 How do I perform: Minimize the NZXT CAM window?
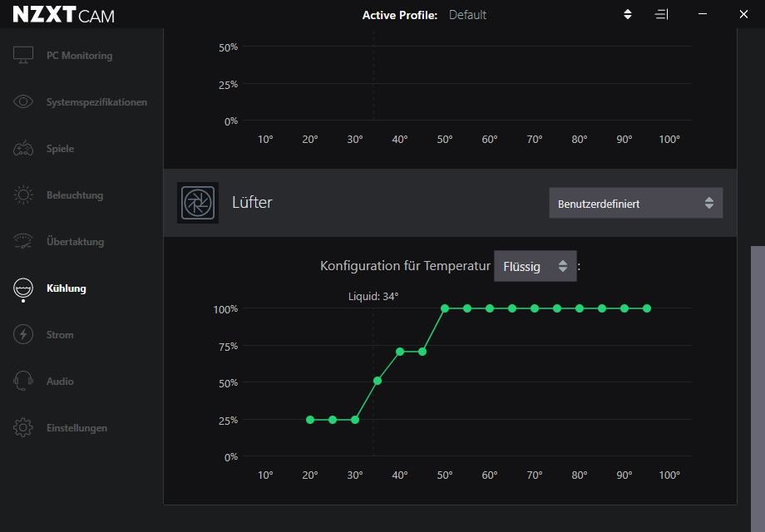703,14
